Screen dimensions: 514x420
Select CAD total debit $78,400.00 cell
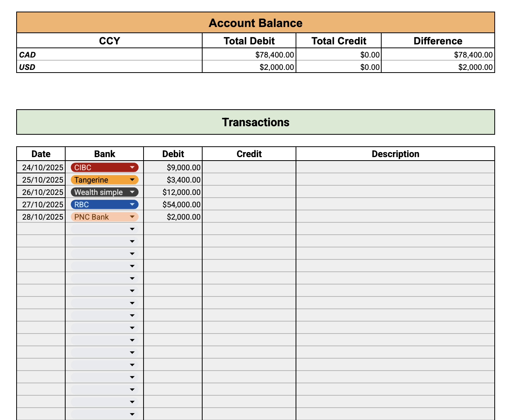coord(249,54)
